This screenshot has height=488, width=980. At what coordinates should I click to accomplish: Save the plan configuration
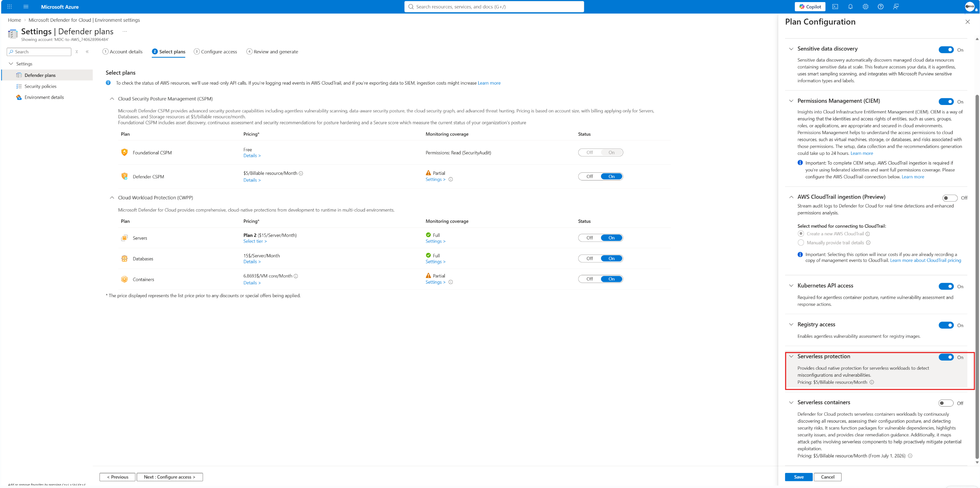tap(799, 477)
